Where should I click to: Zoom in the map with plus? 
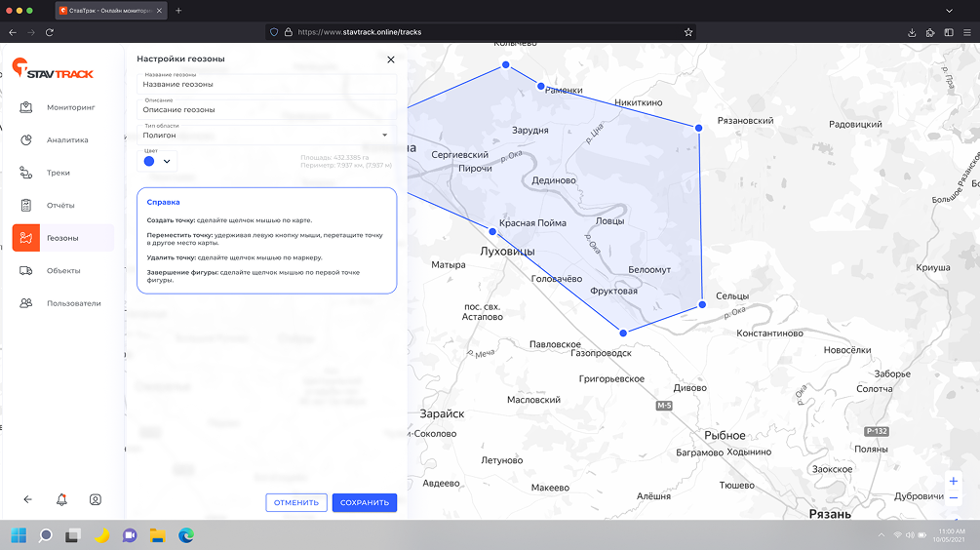(x=953, y=482)
